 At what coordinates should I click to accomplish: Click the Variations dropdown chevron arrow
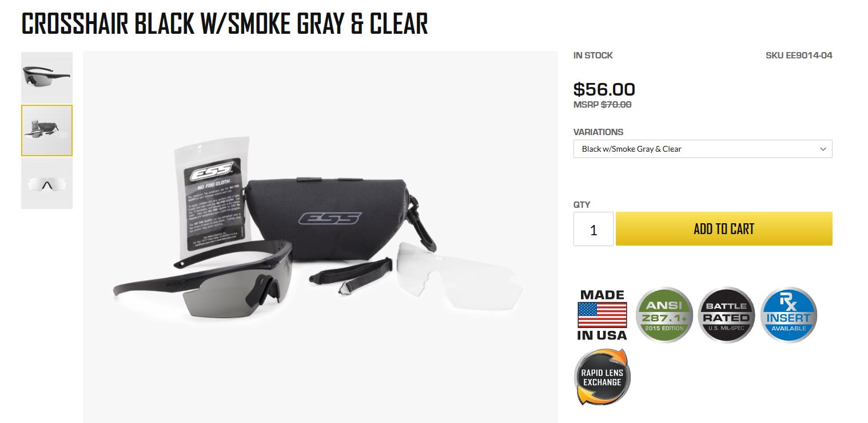coord(823,149)
